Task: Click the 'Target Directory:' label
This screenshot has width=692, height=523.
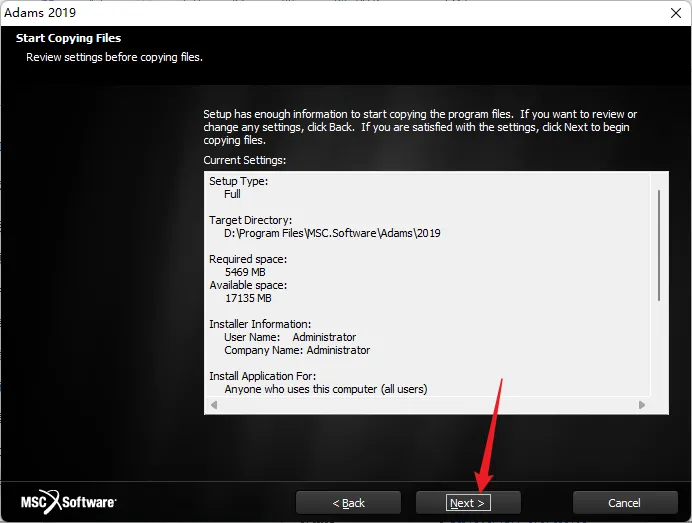Action: coord(250,220)
